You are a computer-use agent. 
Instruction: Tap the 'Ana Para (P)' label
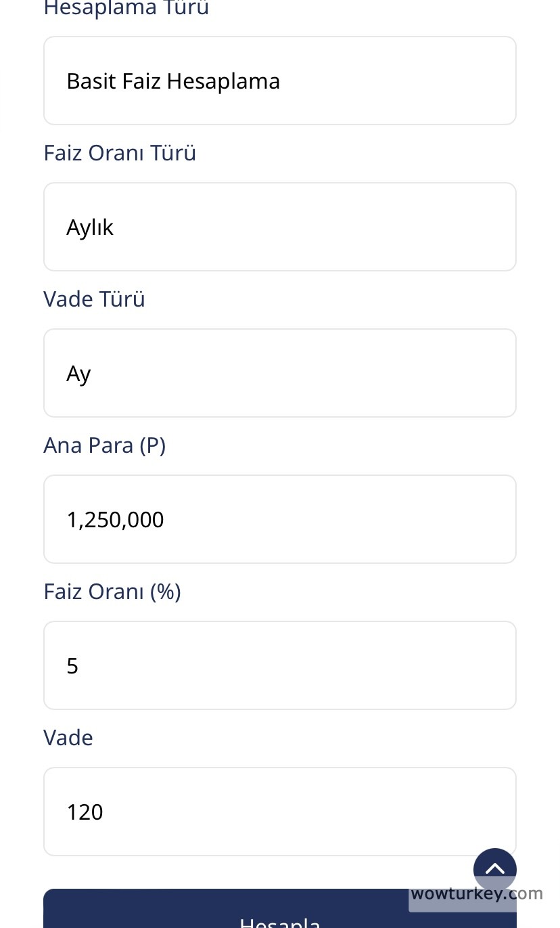pos(104,445)
